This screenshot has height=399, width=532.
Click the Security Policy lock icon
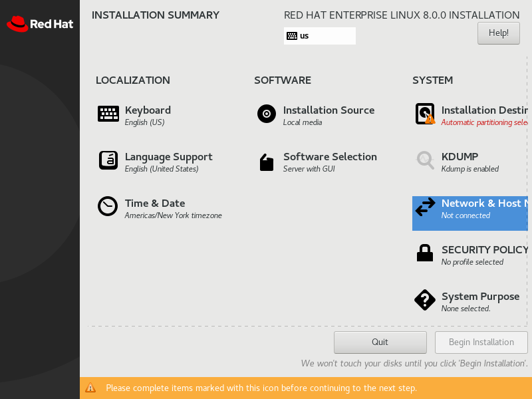pos(425,253)
